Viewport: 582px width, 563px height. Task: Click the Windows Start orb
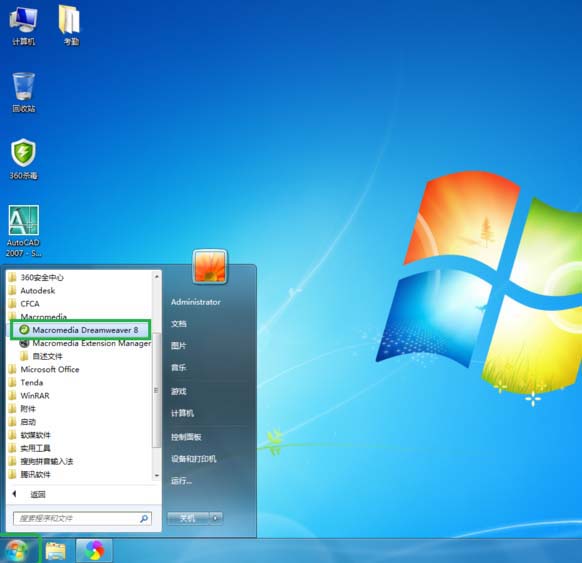click(x=16, y=550)
